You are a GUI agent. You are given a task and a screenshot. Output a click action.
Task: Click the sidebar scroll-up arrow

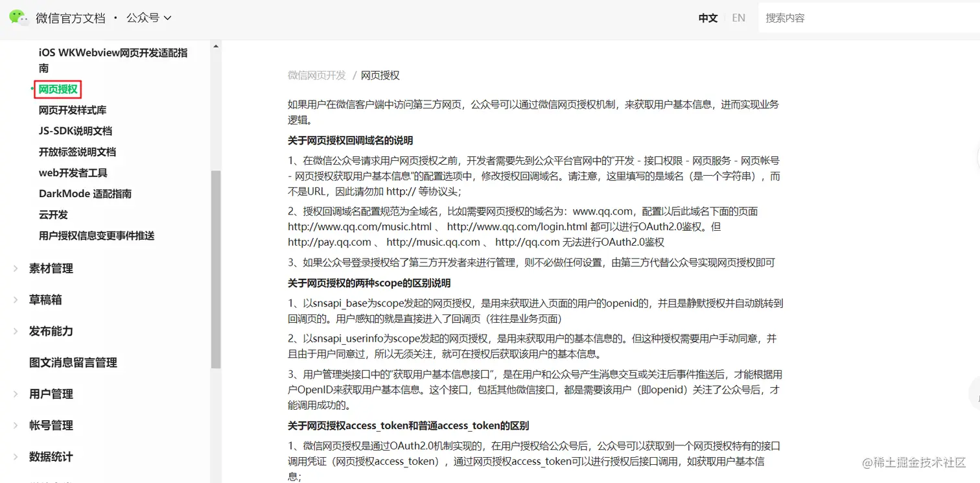(x=216, y=47)
